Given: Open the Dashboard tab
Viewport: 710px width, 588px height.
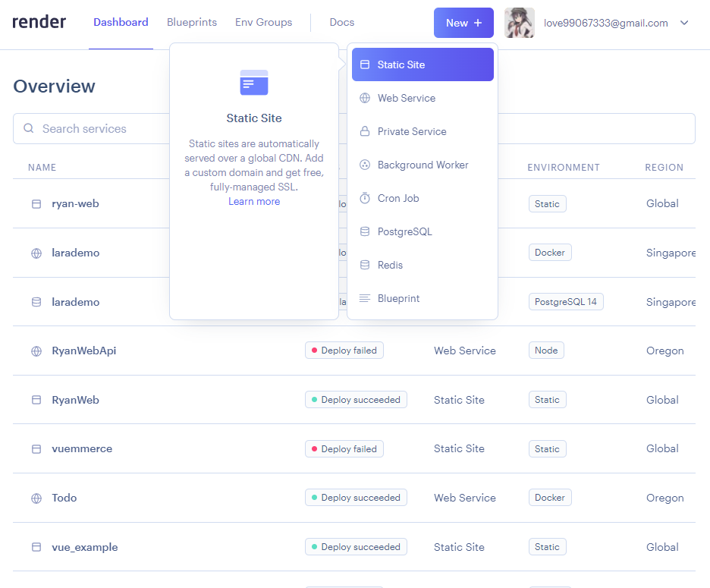Looking at the screenshot, I should click(x=121, y=22).
